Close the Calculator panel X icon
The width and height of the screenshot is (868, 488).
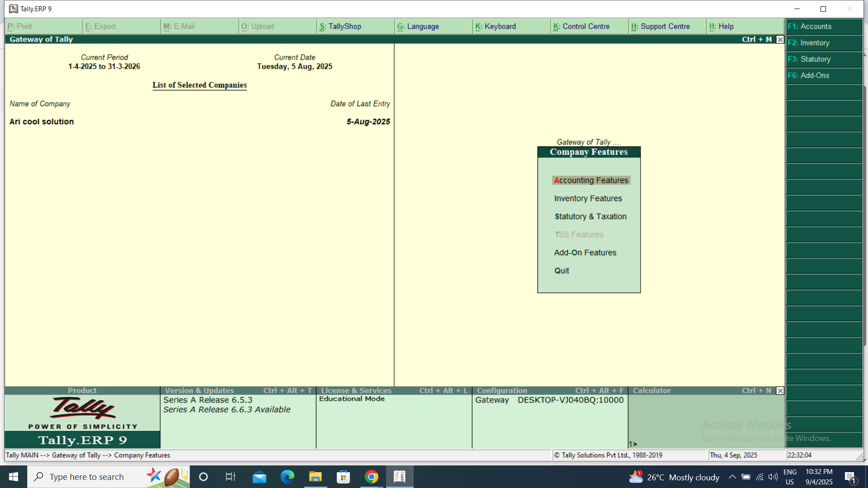(780, 390)
